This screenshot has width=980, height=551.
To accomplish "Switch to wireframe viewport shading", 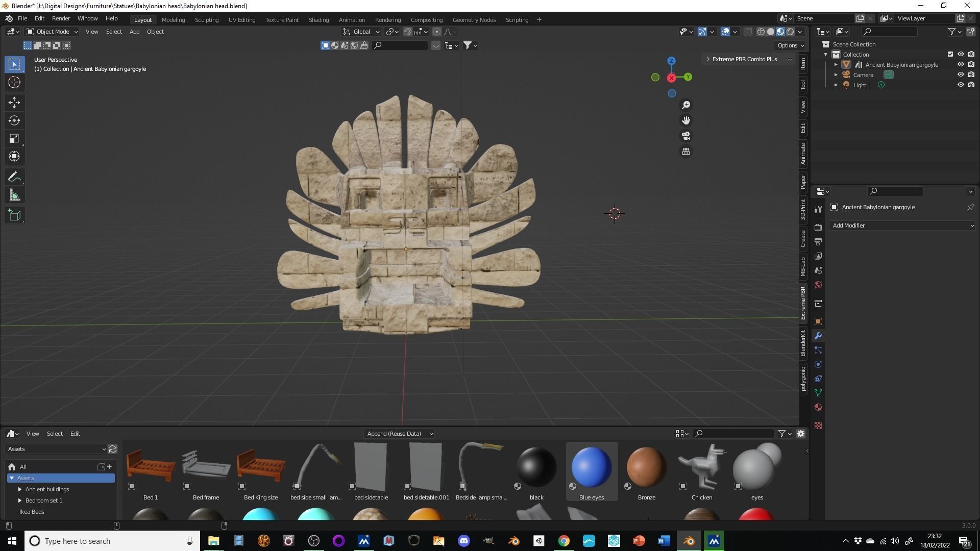I will 761,32.
